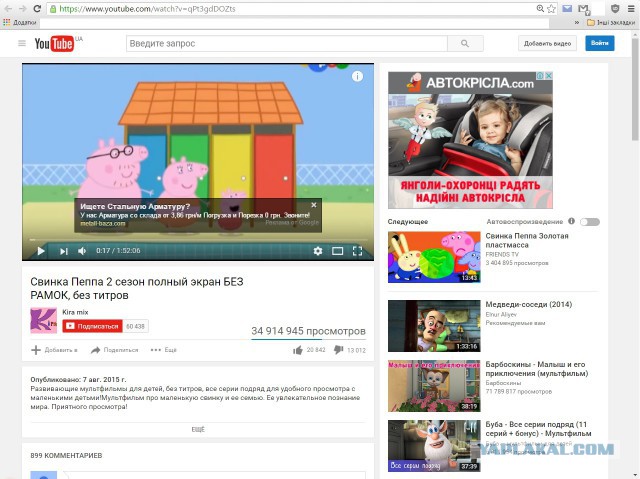640x479 pixels.
Task: Click the autoplay info icon
Action: tap(571, 221)
